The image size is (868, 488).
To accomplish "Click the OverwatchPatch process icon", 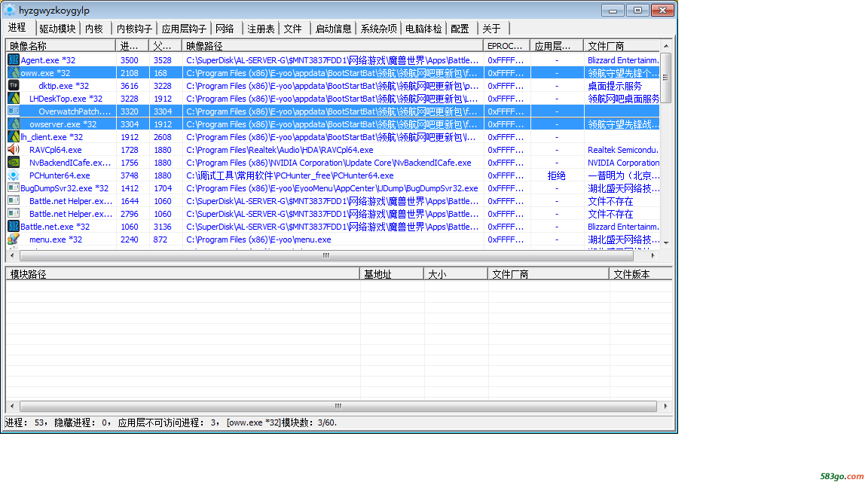I will [14, 111].
